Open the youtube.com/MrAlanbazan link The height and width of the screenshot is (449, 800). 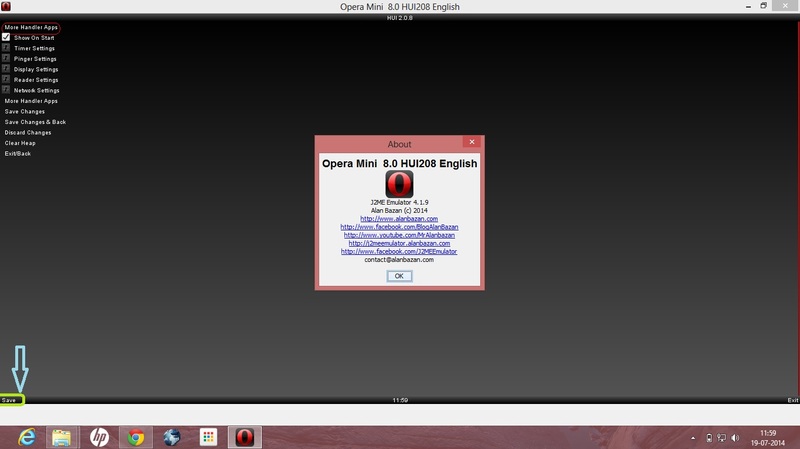399,235
